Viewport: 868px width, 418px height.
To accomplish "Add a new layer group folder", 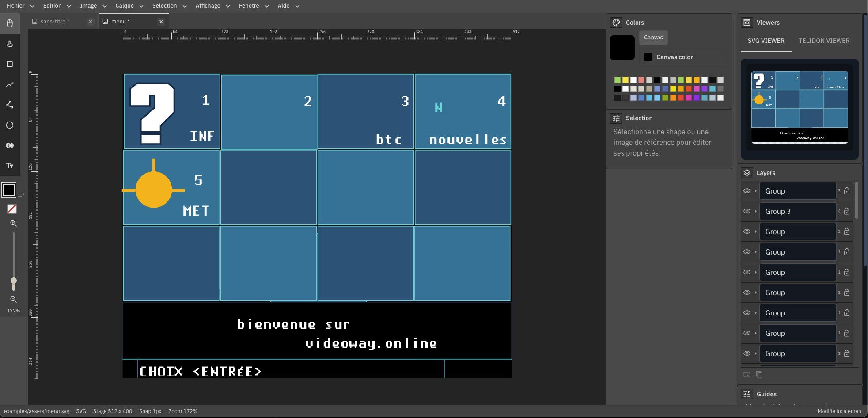I will 747,375.
